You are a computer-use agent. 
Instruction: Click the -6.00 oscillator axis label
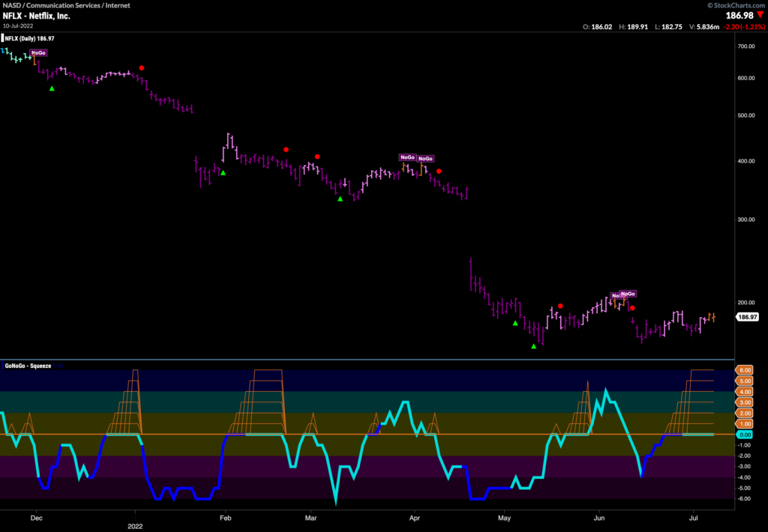(745, 499)
